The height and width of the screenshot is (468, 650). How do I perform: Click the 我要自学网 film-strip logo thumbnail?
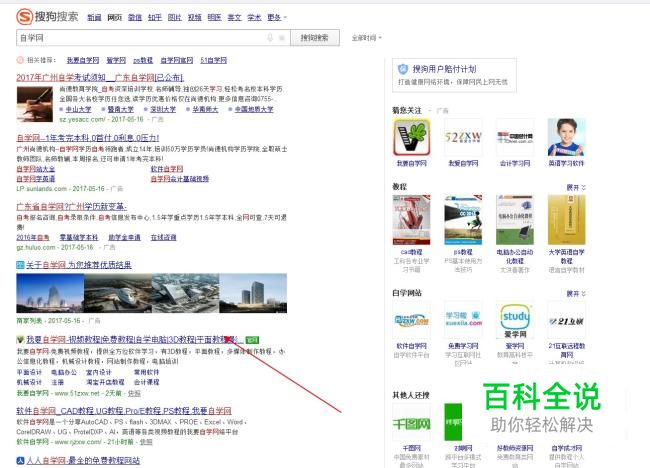point(411,137)
